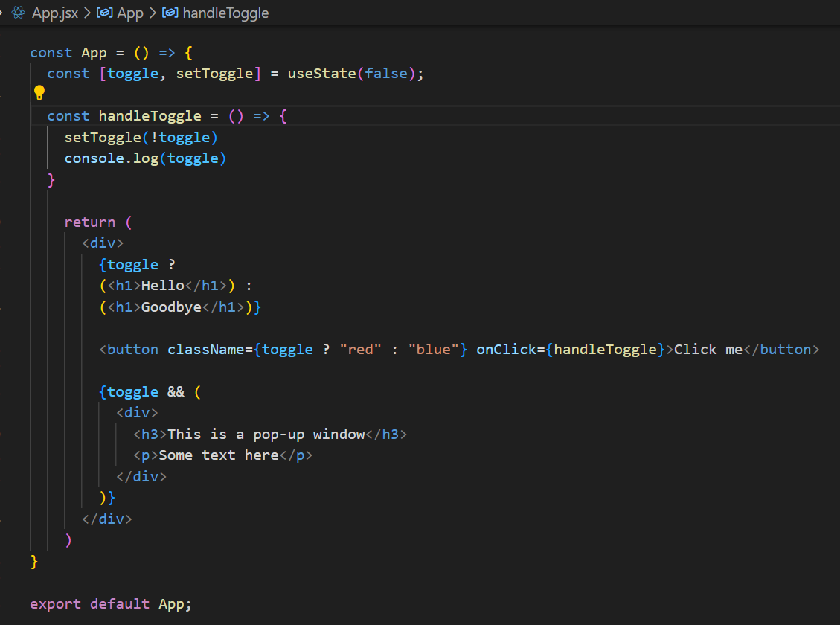Screen dimensions: 840x625
Task: Click the 'return' keyword
Action: (x=90, y=222)
